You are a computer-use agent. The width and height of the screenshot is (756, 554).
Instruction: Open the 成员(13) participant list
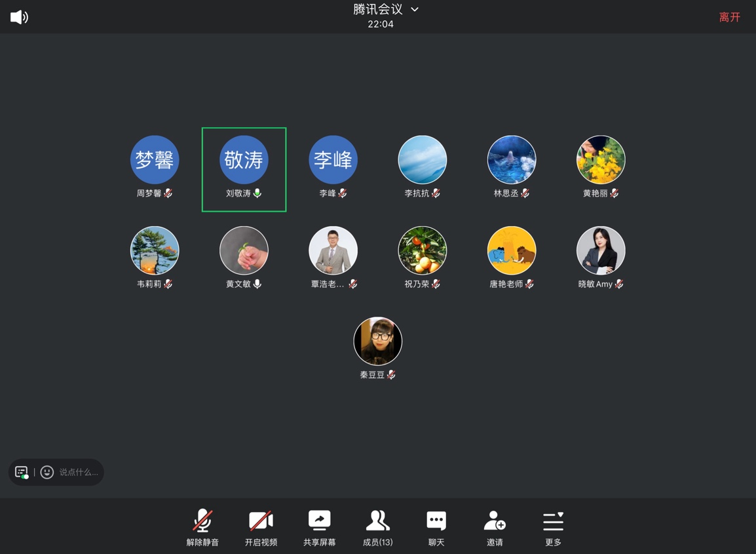[x=377, y=527]
